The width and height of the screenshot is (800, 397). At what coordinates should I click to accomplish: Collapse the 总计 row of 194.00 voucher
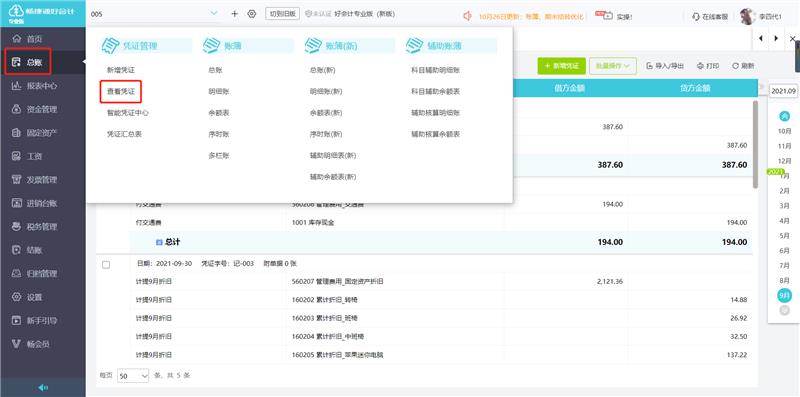pos(159,242)
